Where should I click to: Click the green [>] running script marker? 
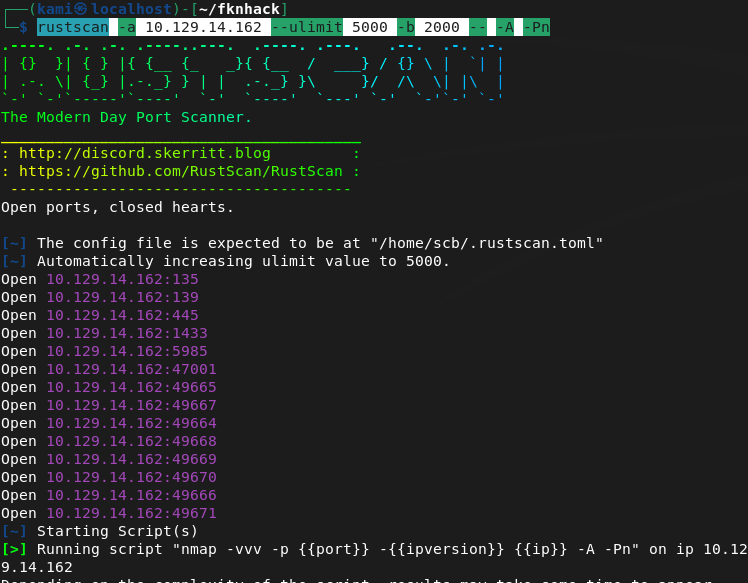pyautogui.click(x=14, y=549)
